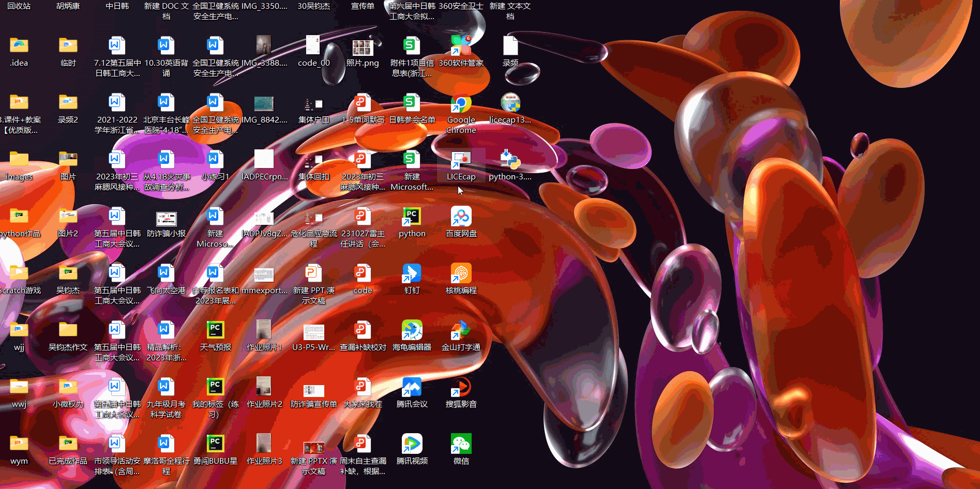Image resolution: width=980 pixels, height=489 pixels.
Task: Select the PyCharm shortcut labeled python
Action: click(412, 217)
